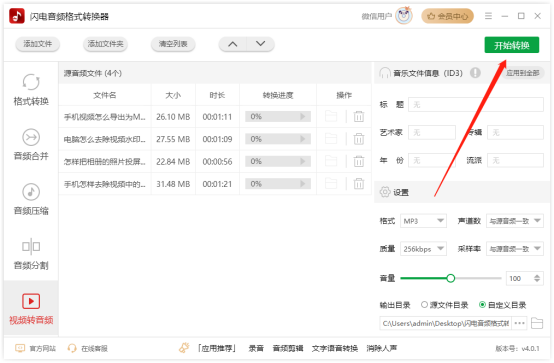Select the 视频转音频 sidebar tool
Image resolution: width=554 pixels, height=363 pixels.
[x=31, y=309]
